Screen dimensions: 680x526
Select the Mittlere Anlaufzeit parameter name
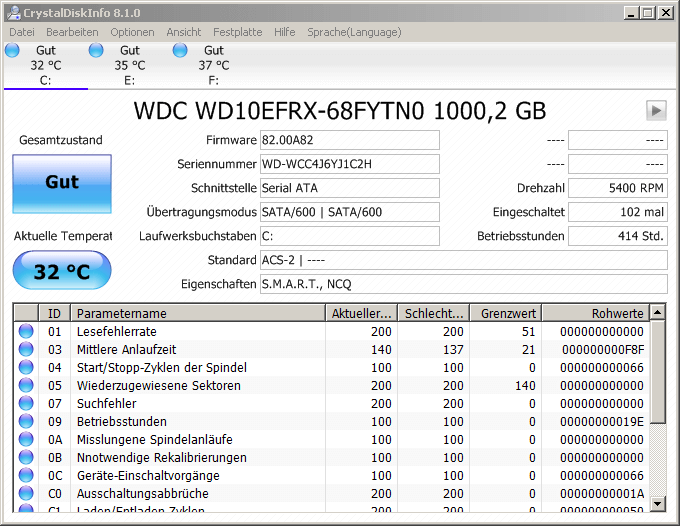click(127, 350)
